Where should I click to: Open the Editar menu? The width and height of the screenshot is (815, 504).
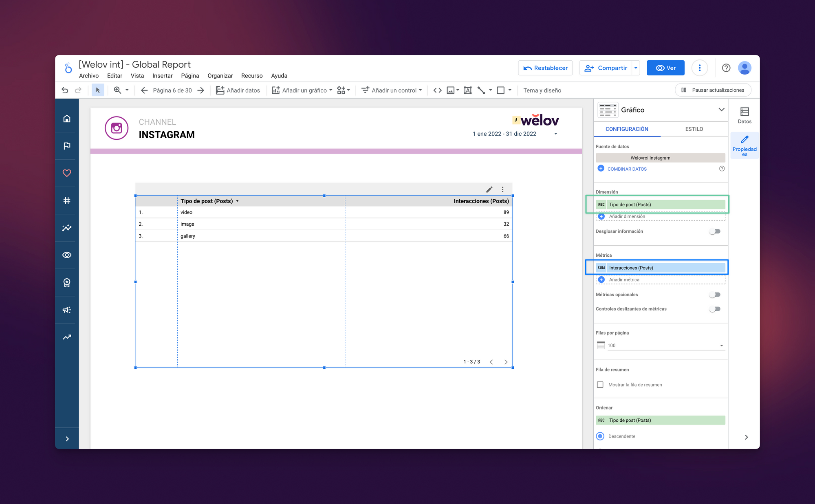click(x=115, y=76)
